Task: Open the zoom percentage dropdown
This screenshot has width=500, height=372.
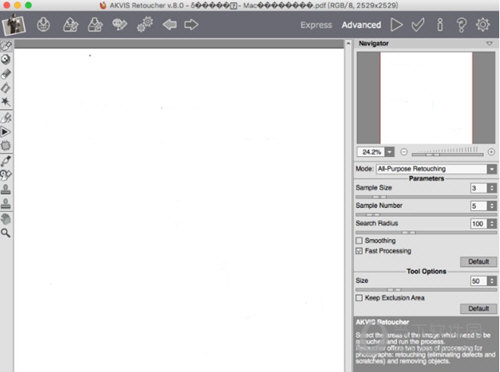Action: pos(389,152)
